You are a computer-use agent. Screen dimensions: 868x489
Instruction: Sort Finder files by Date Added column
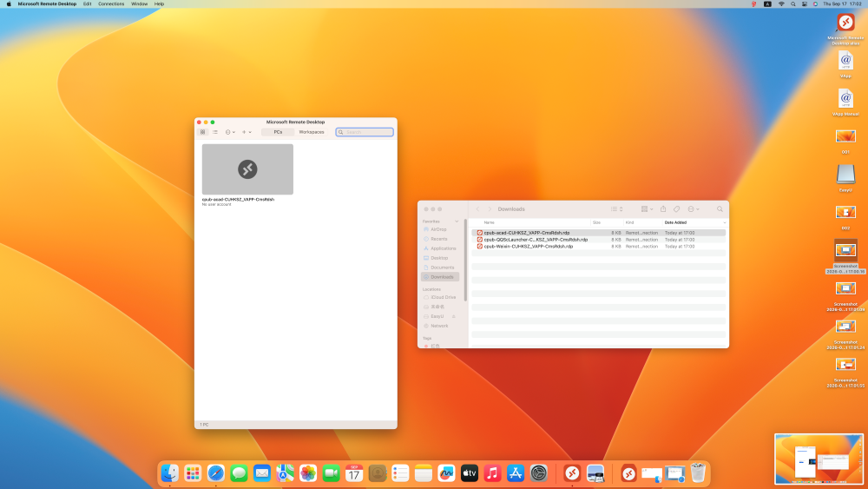(x=675, y=222)
